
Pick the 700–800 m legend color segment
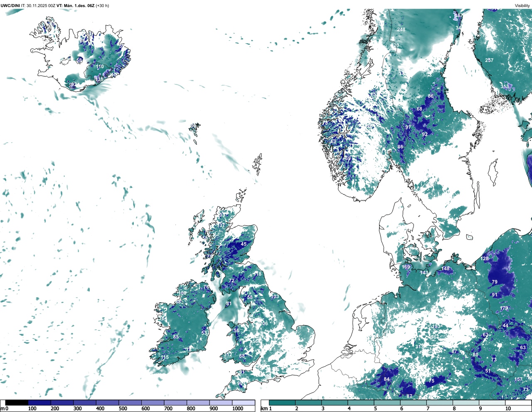coord(175,403)
